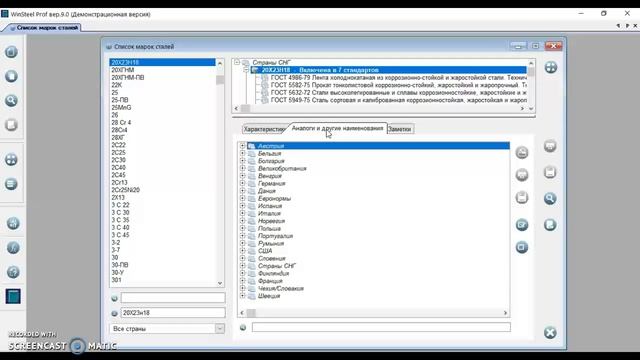Expand the США tree node
Image resolution: width=640 pixels, height=360 pixels.
point(242,251)
